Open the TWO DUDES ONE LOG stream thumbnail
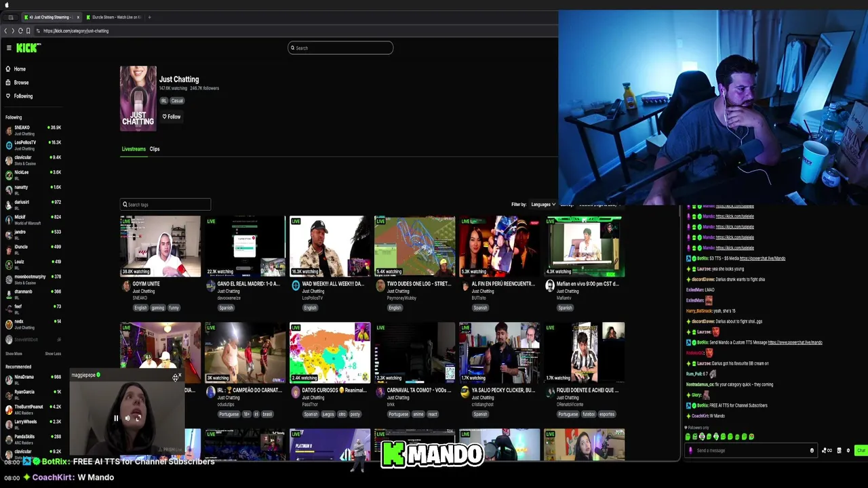868x488 pixels. (x=414, y=247)
